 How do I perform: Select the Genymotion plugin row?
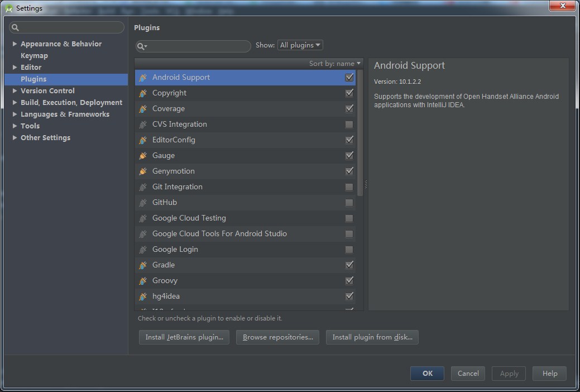245,171
